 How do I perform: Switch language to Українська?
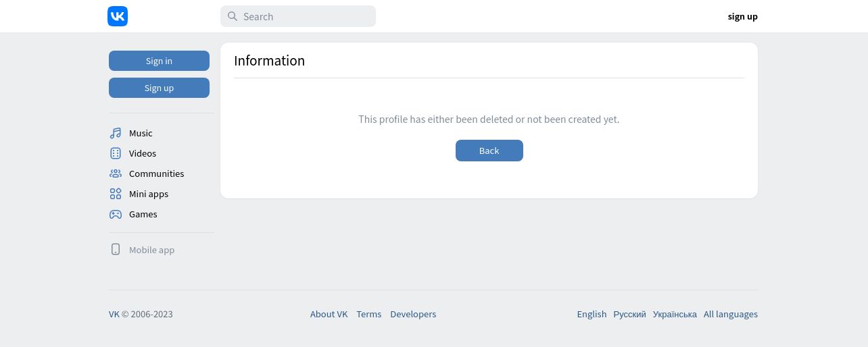click(x=675, y=314)
